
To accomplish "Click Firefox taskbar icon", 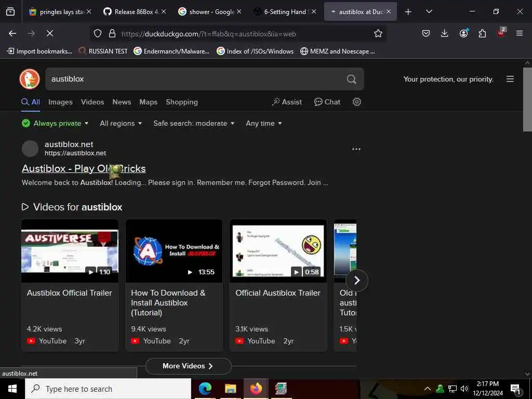I will 256,389.
